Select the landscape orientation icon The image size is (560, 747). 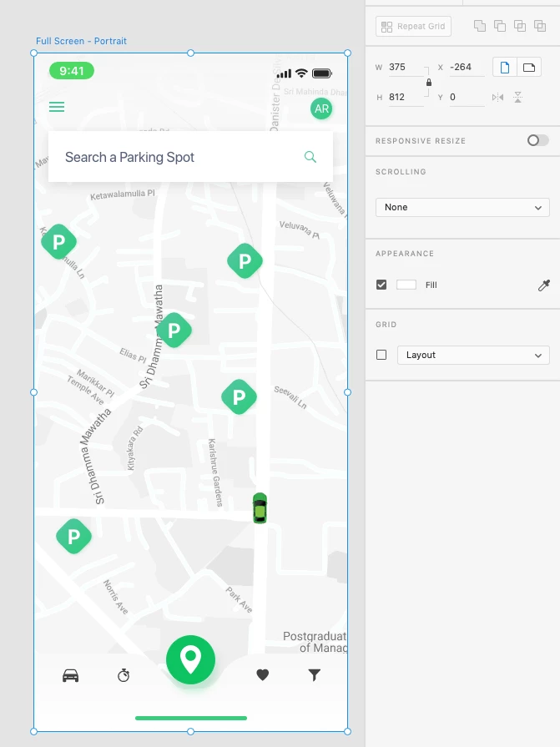tap(529, 67)
